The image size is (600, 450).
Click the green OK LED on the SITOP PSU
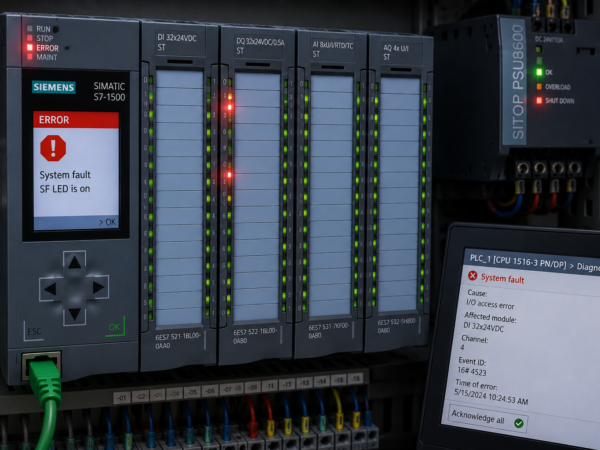click(x=539, y=72)
